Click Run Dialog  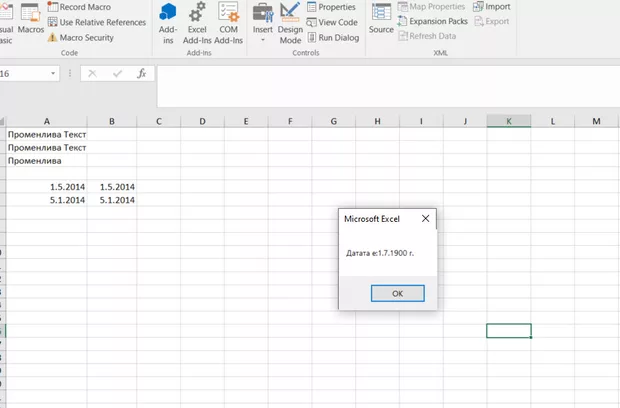(x=333, y=37)
